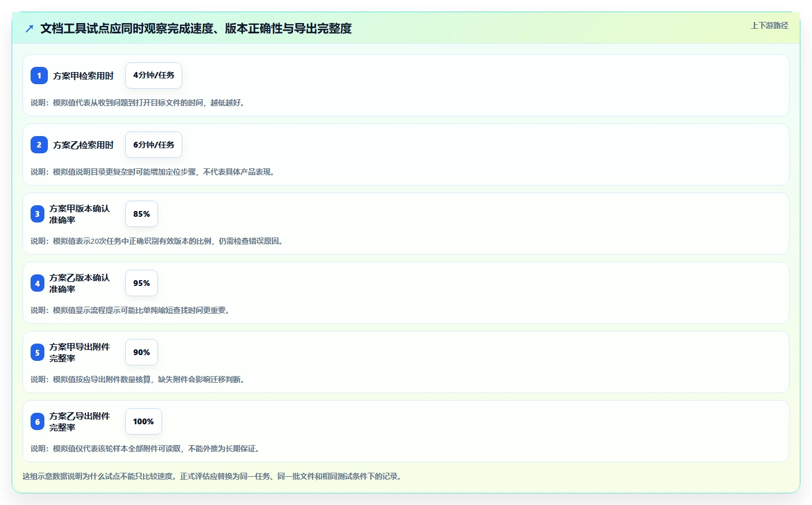Click the footer text 这组示意数据说明为什么试点不能只比较速度
This screenshot has width=812, height=505.
(213, 476)
